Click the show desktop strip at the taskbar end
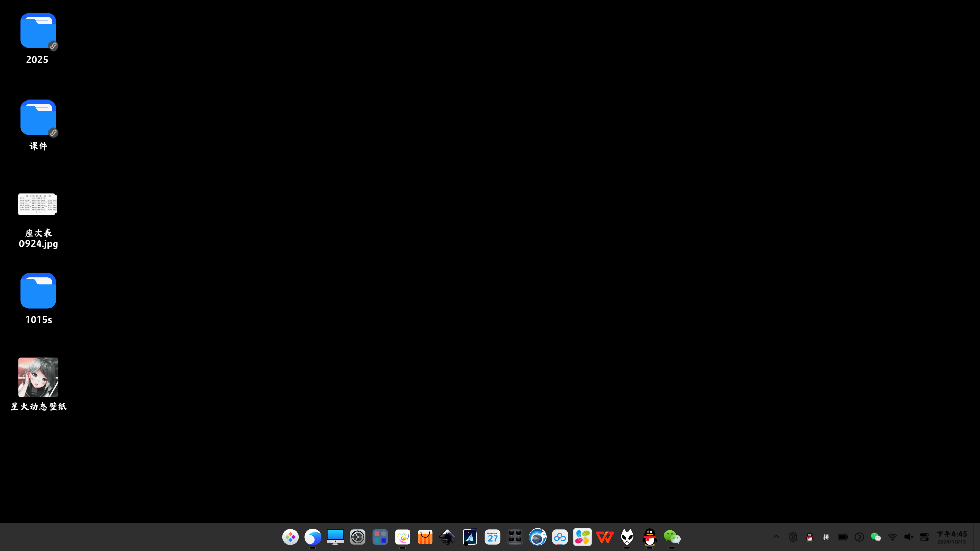This screenshot has height=551, width=980. [x=976, y=537]
